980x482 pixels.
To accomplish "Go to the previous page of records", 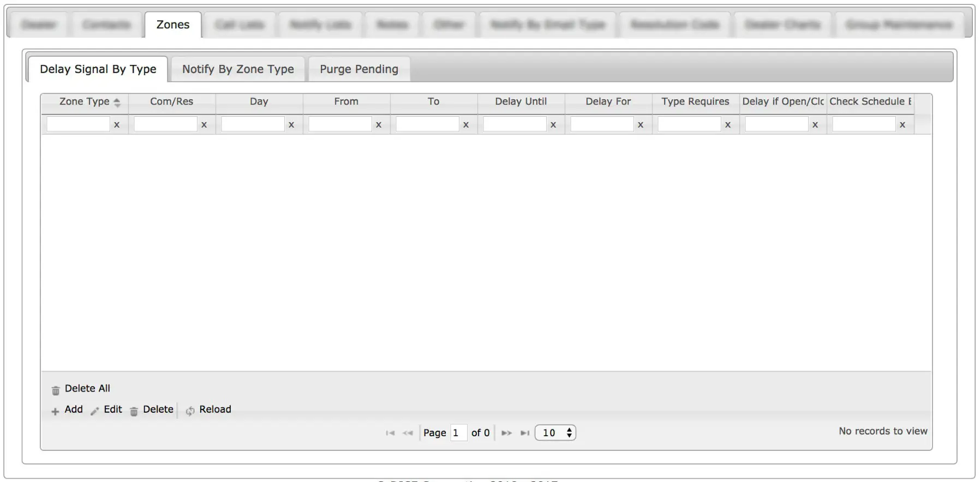I will pos(408,433).
